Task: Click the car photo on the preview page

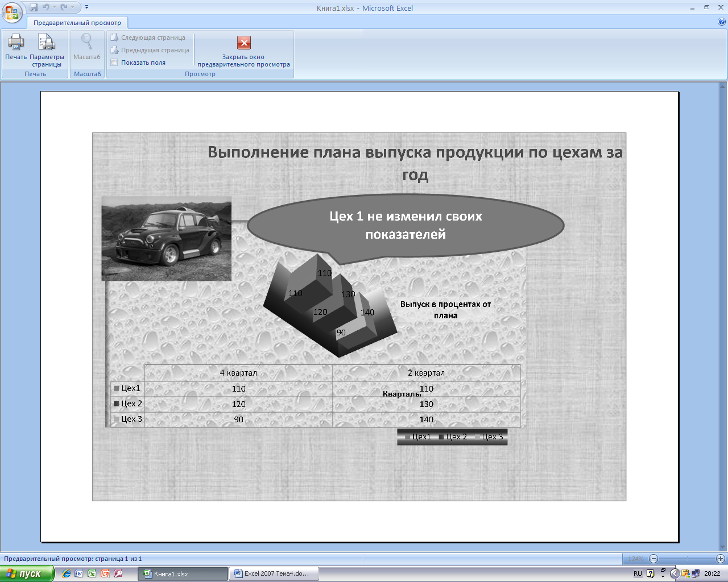Action: pos(166,239)
